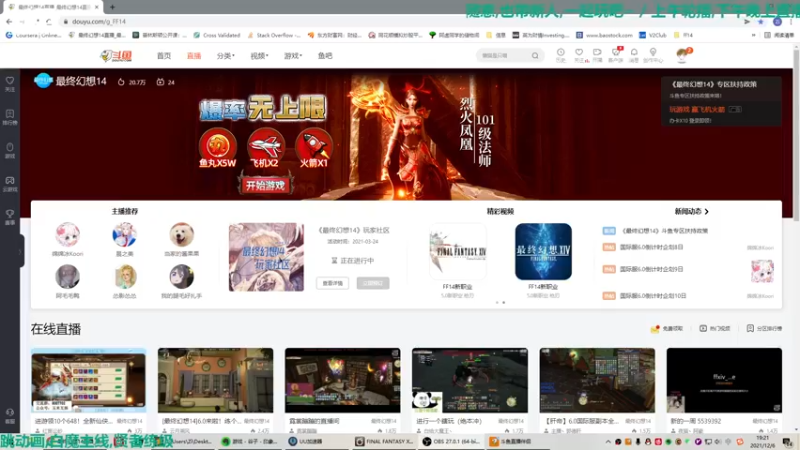Open the followed heart icon in header

tap(579, 55)
